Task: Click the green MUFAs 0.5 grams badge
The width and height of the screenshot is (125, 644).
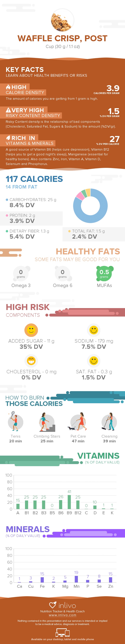Action: tap(104, 274)
